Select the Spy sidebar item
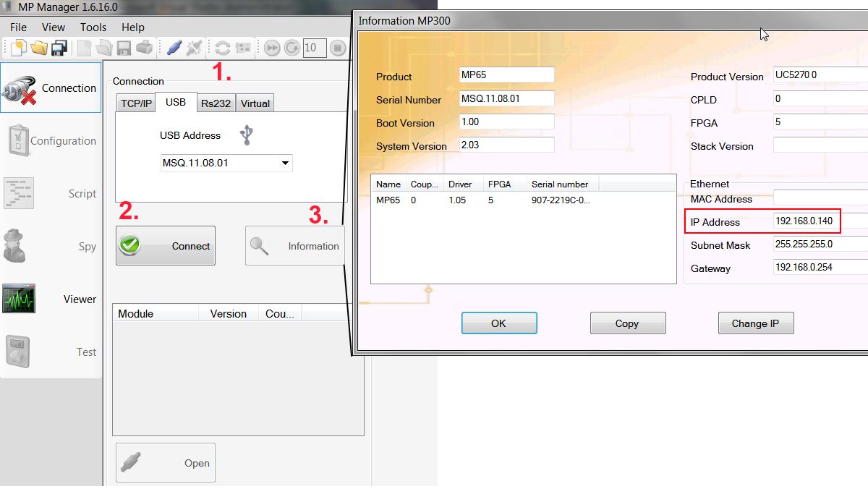The image size is (868, 489). pos(51,246)
